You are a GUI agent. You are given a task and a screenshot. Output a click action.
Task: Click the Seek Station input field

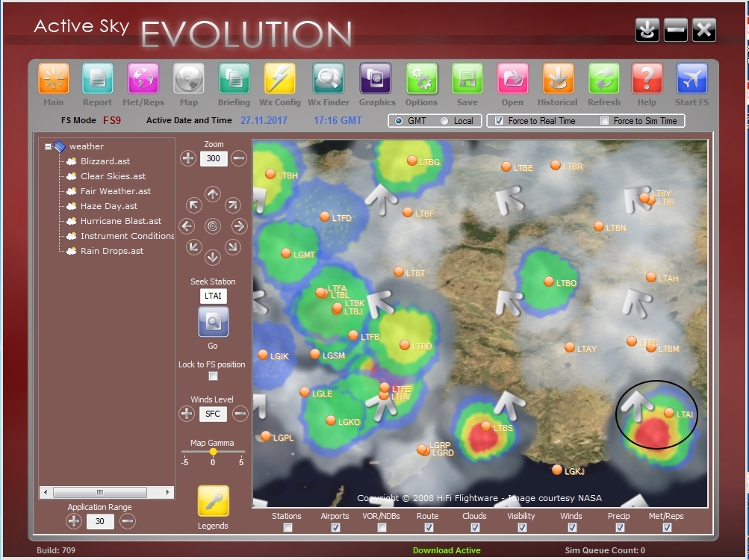point(213,296)
